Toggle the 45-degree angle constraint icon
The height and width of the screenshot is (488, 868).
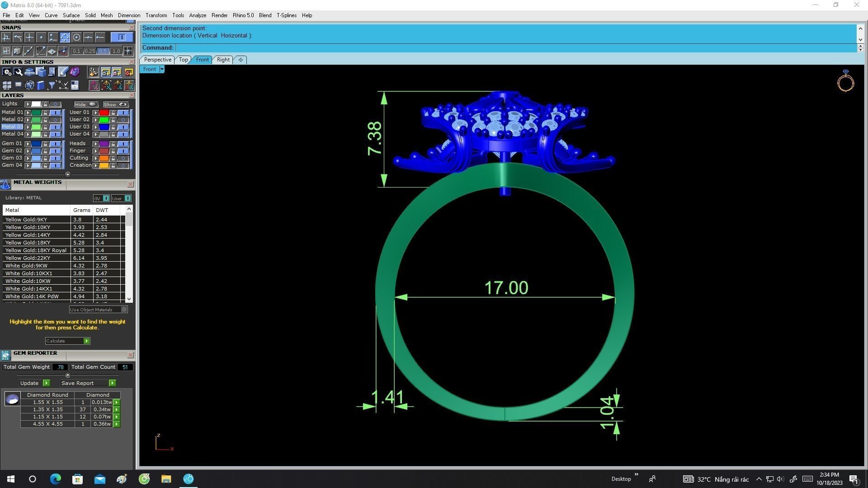[x=40, y=51]
